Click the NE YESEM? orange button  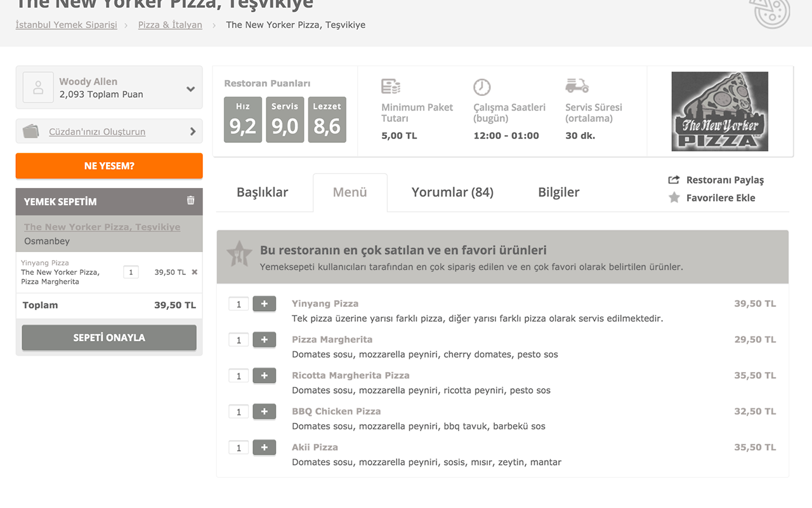109,166
